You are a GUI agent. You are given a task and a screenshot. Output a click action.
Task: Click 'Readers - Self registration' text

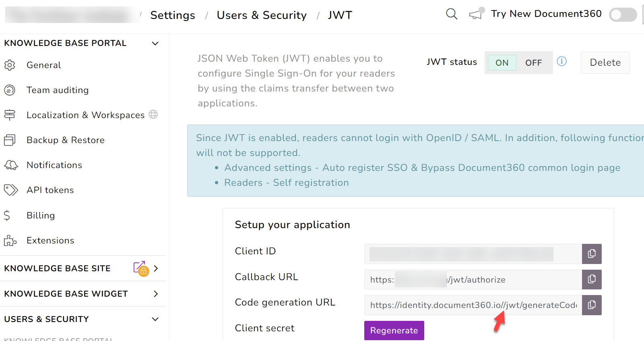click(x=287, y=183)
